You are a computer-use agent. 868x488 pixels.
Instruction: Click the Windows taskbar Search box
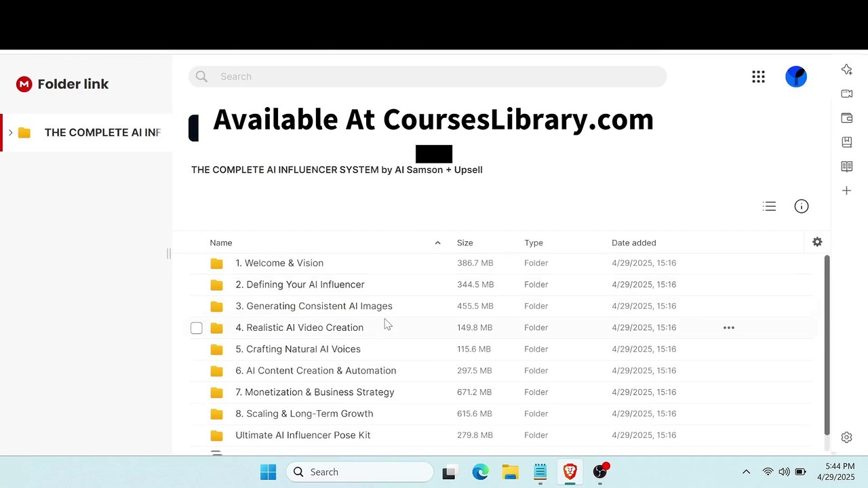coord(359,472)
